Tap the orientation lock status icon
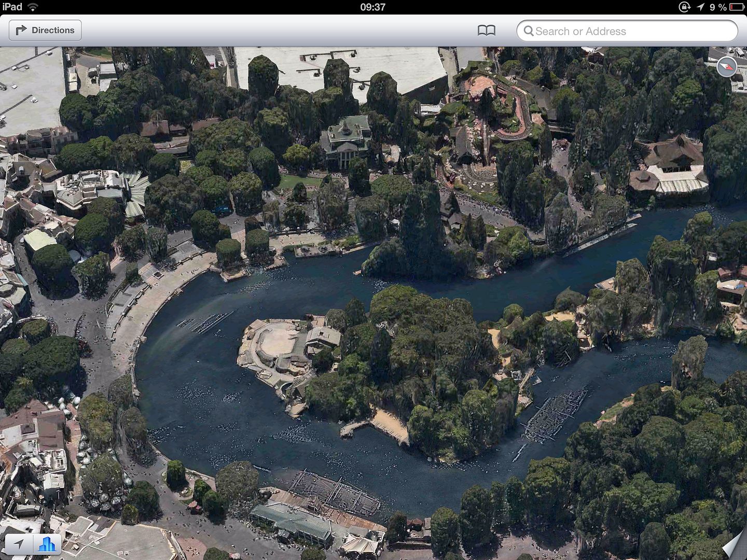Screen dimensions: 747x560 [x=684, y=7]
